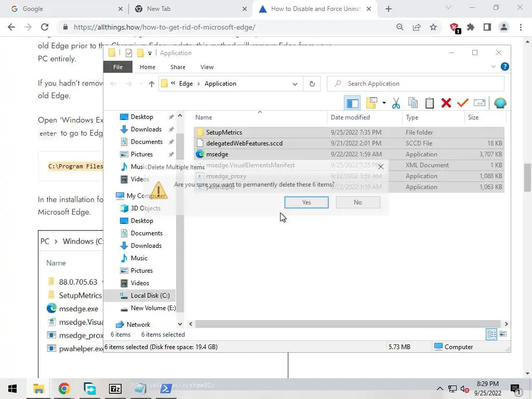
Task: Switch to the View ribbon tab
Action: coord(207,67)
